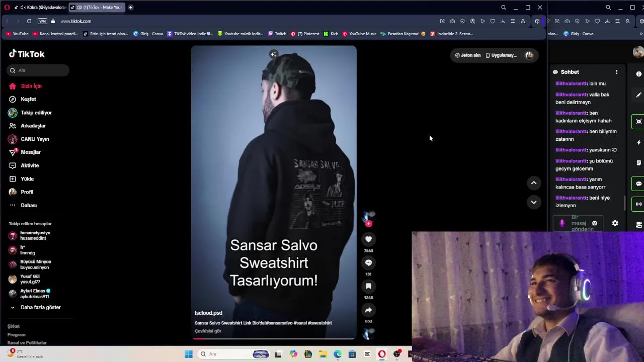644x362 pixels.
Task: Open Yusuf Gül followed account
Action: click(25, 279)
